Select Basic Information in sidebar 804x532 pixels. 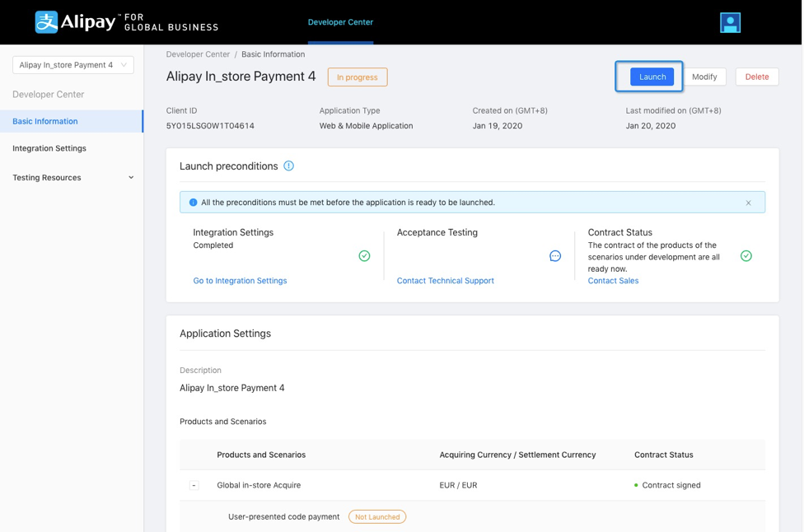45,121
